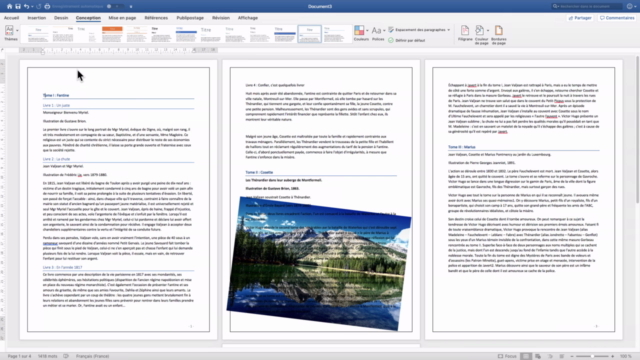Click the zoom in plus icon
The height and width of the screenshot is (360, 640).
tap(613, 356)
